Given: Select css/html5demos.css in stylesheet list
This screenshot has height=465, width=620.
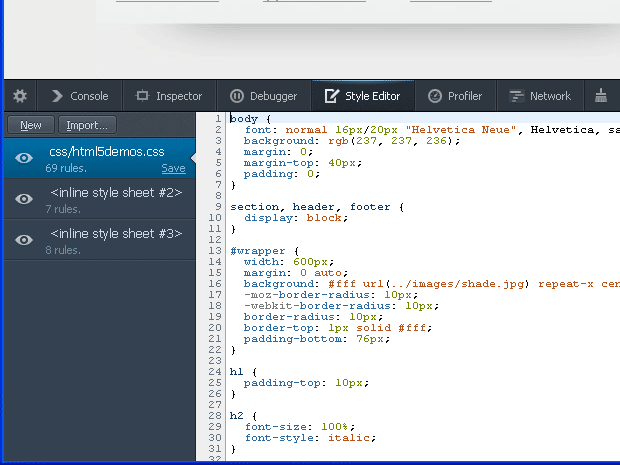Looking at the screenshot, I should coord(100,158).
